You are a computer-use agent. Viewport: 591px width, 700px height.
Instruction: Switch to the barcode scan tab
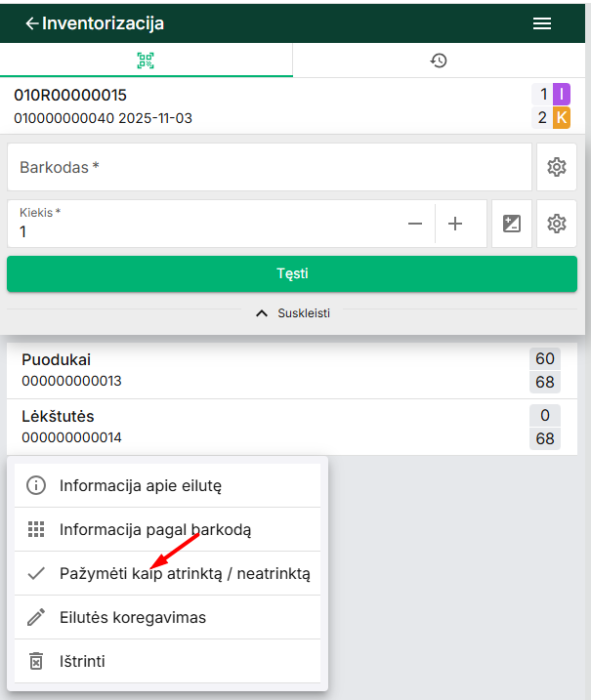(146, 61)
